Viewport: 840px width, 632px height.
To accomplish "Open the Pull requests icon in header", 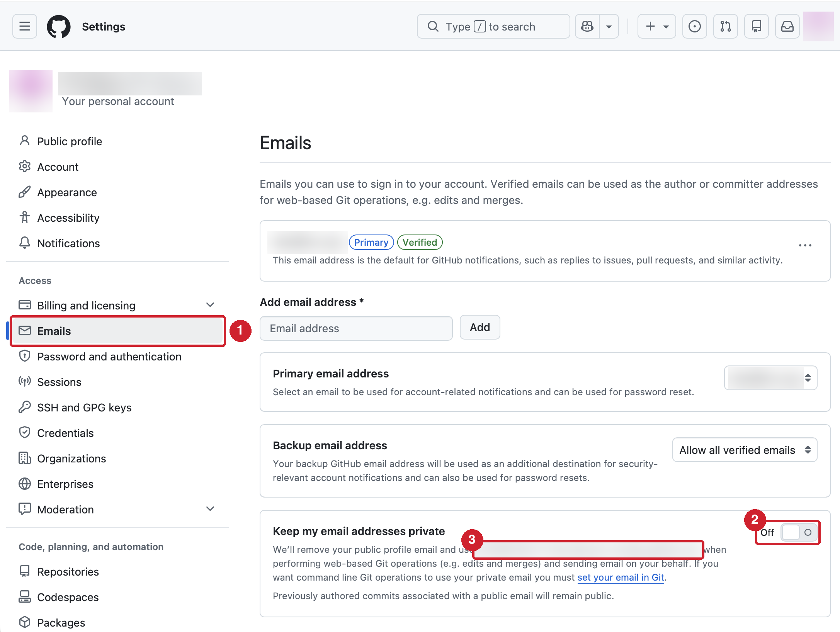I will [726, 26].
